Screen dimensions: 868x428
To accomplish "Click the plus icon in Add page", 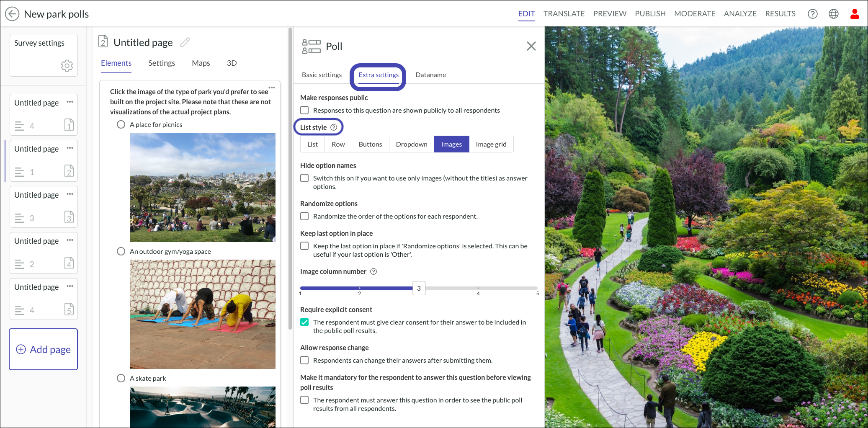I will click(x=21, y=349).
